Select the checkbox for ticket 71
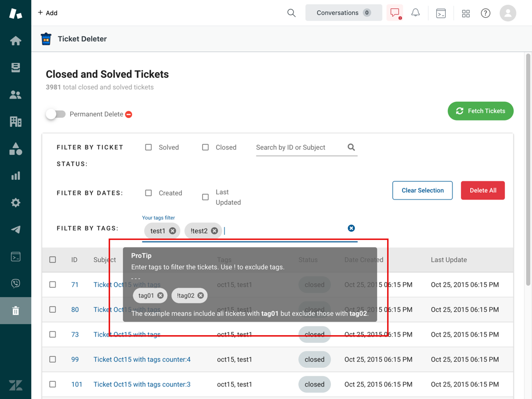This screenshot has height=399, width=532. coord(52,284)
